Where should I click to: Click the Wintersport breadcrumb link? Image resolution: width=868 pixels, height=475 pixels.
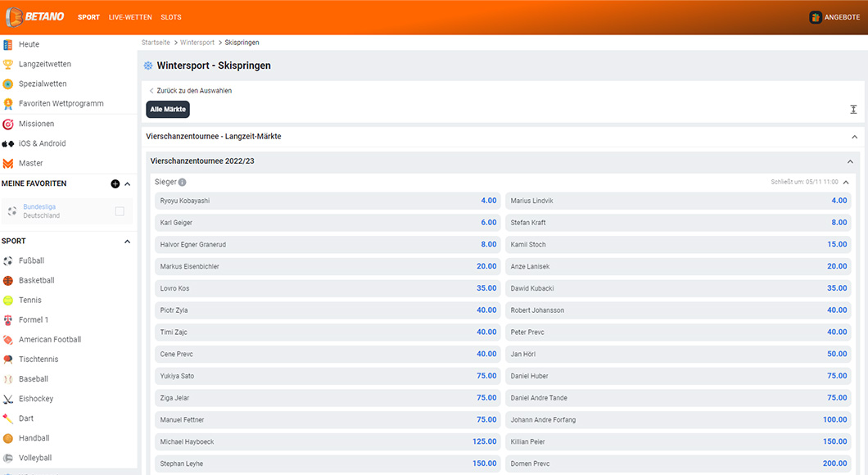(197, 43)
